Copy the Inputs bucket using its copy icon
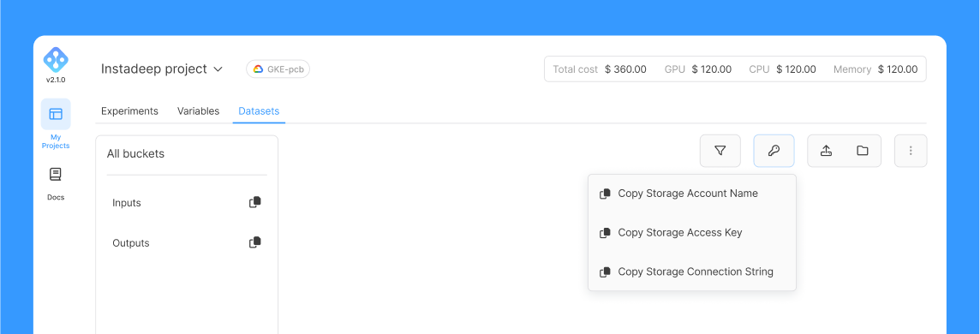This screenshot has height=334, width=980. pyautogui.click(x=255, y=202)
